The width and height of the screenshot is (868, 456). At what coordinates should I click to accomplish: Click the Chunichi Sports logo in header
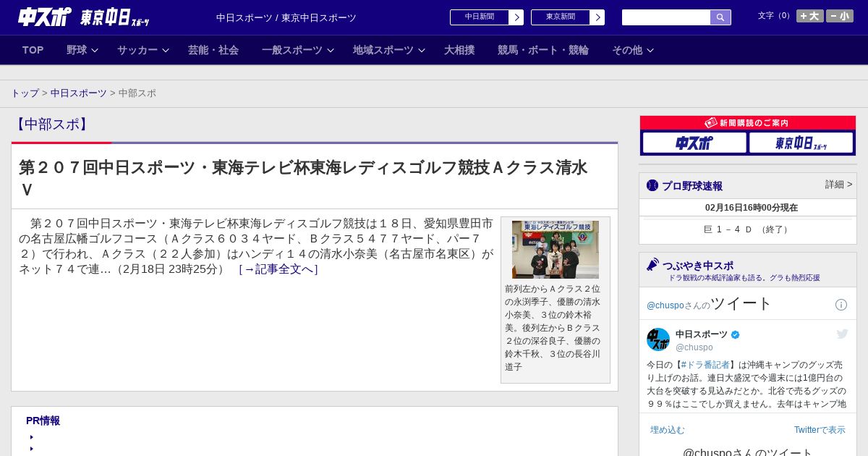(45, 17)
